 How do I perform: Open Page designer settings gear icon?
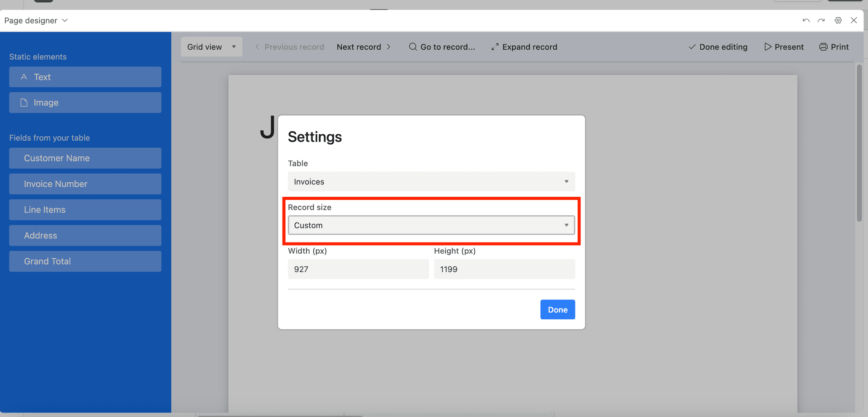tap(838, 20)
